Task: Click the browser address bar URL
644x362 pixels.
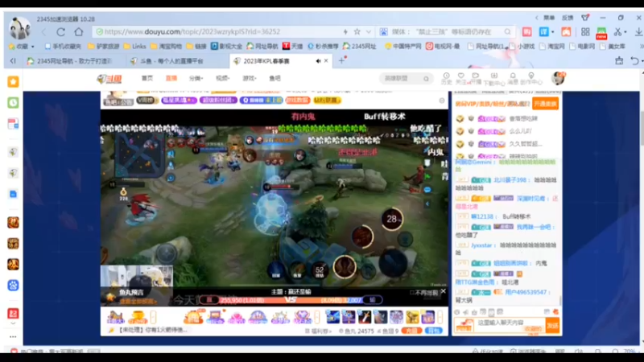Action: click(x=192, y=31)
